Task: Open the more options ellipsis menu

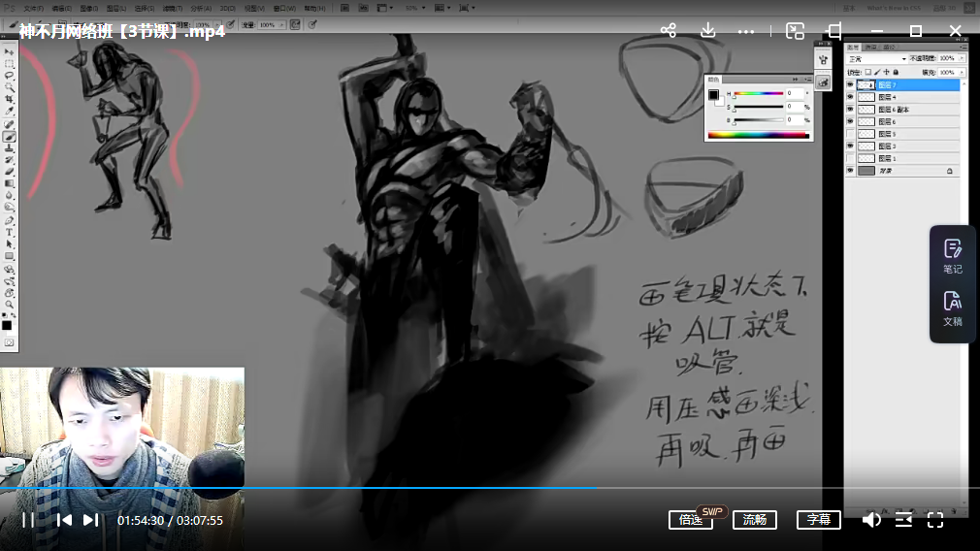Action: 745,31
